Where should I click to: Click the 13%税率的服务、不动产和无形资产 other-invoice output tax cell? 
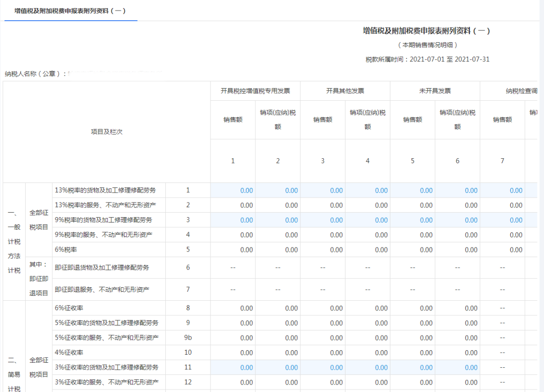point(368,206)
